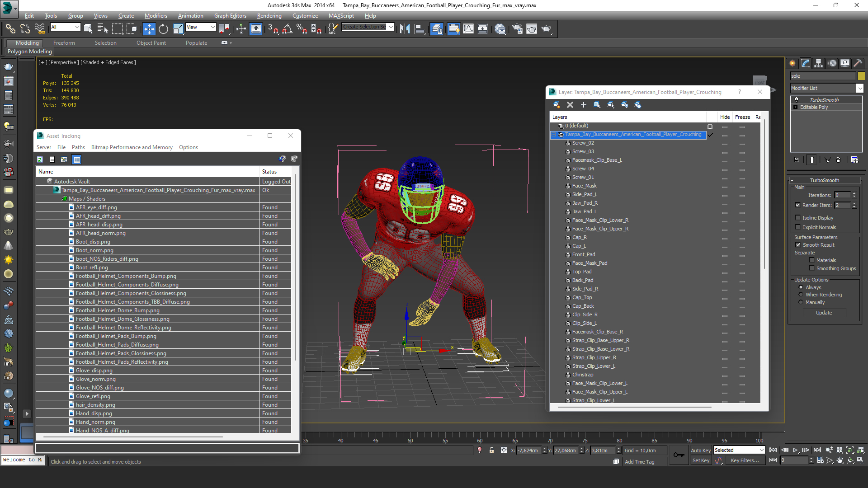This screenshot has width=868, height=488.
Task: Open the Graph Editors menu
Action: coord(230,16)
